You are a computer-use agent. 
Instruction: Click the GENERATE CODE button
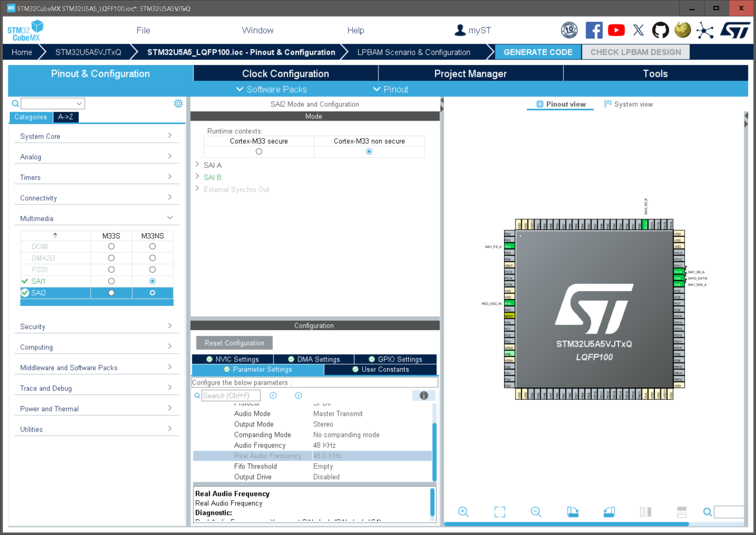537,52
